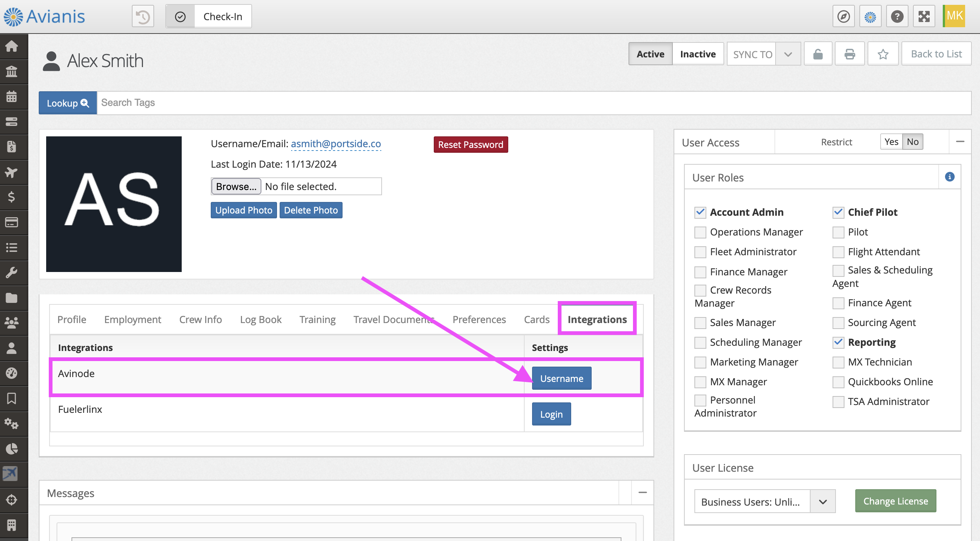Open the gears settings sidebar icon
The height and width of the screenshot is (541, 980).
point(12,424)
